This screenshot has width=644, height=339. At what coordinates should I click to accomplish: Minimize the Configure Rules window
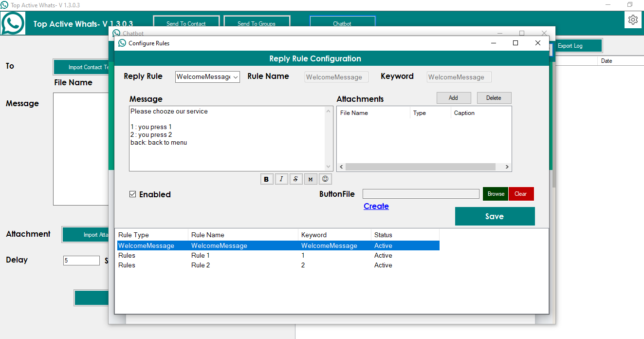click(x=494, y=43)
